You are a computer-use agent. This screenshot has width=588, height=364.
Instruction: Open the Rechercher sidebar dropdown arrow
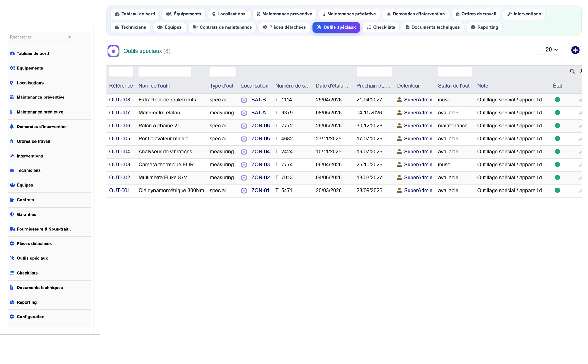69,37
